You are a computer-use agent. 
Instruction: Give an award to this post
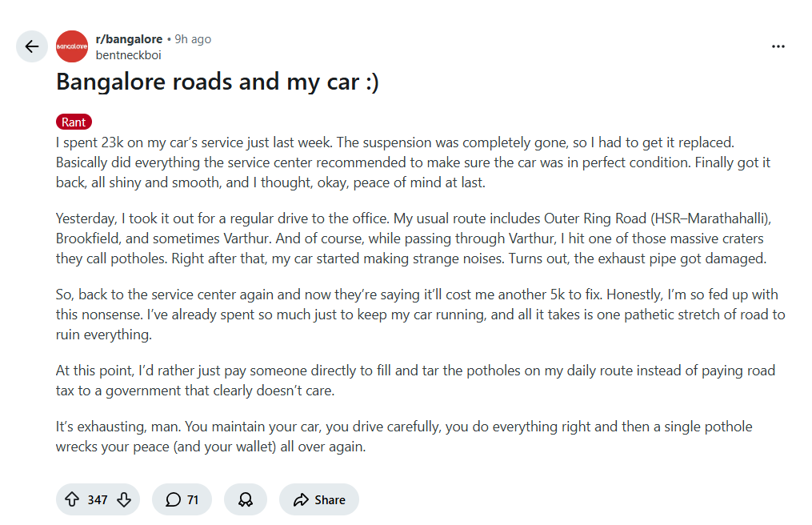tap(246, 499)
